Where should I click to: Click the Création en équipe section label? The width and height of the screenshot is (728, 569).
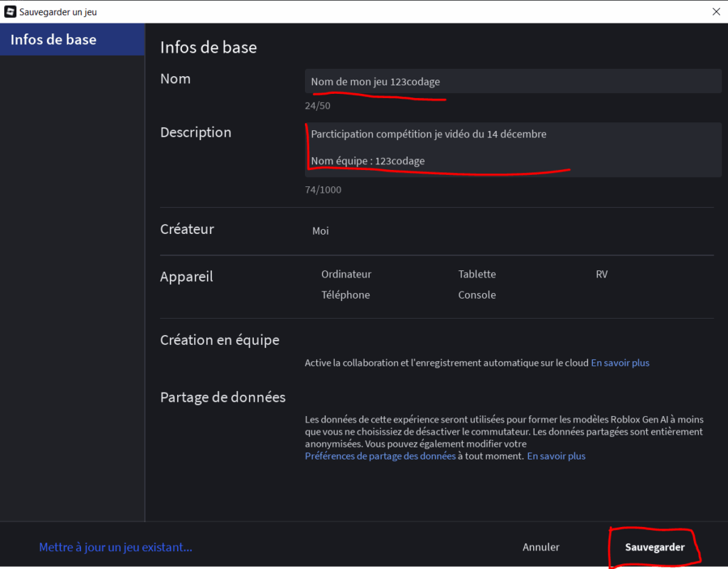click(220, 340)
